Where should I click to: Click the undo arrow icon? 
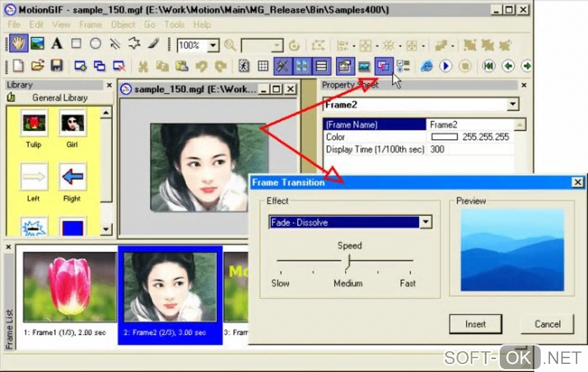(201, 66)
